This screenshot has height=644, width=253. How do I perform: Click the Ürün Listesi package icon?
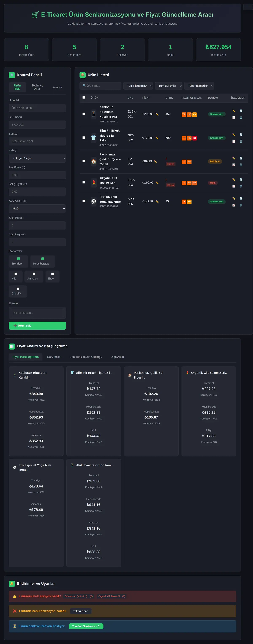(83, 75)
